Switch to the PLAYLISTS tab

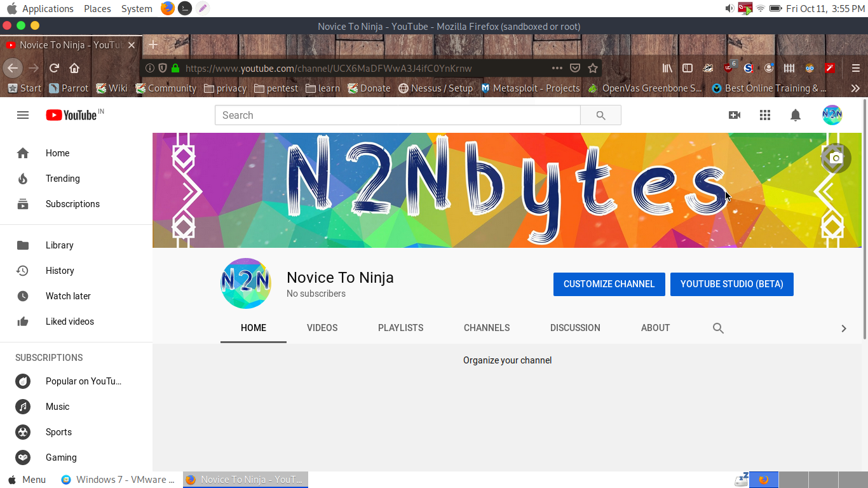click(400, 328)
